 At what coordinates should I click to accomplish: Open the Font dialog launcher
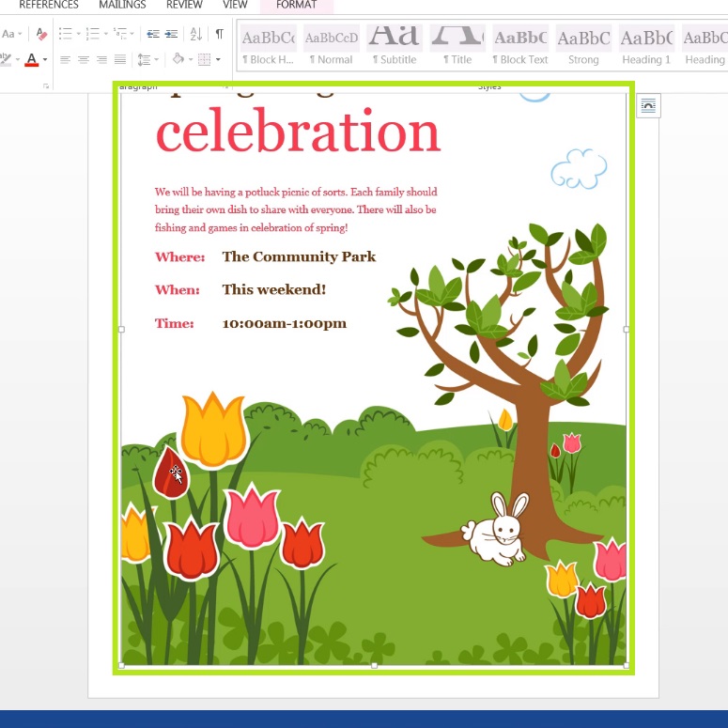46,85
